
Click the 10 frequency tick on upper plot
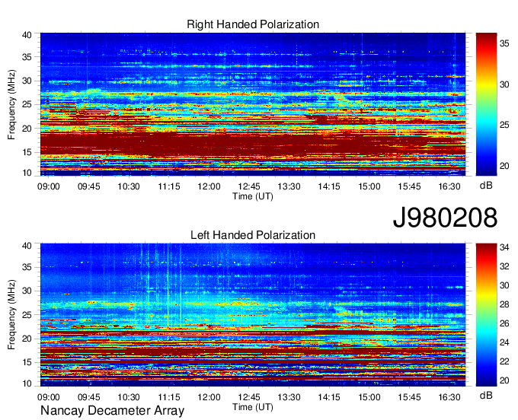click(x=27, y=173)
